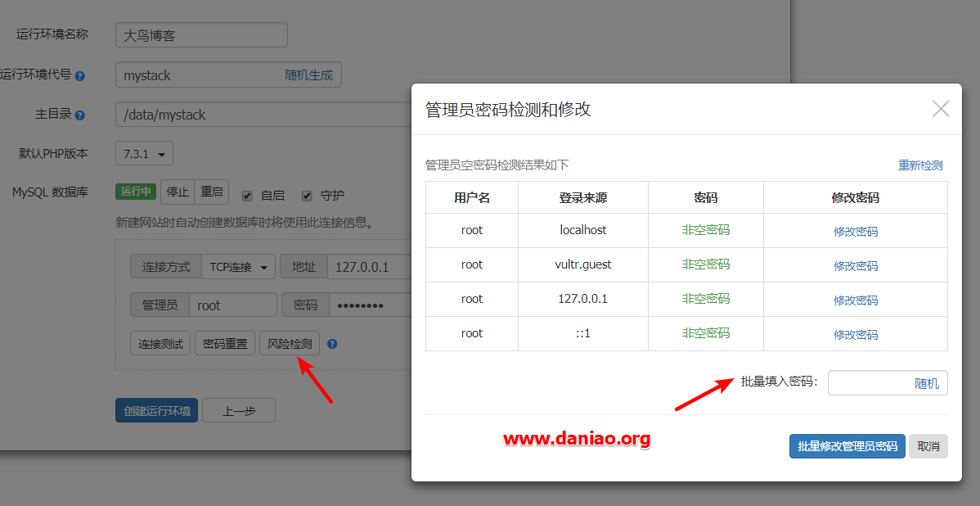
Task: Click the 风险检测 button
Action: (290, 343)
